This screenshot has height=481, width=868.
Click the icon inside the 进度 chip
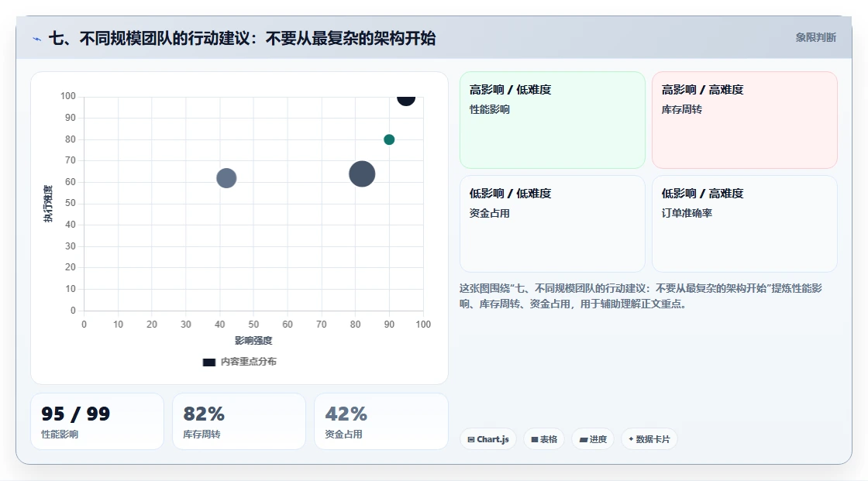[584, 439]
